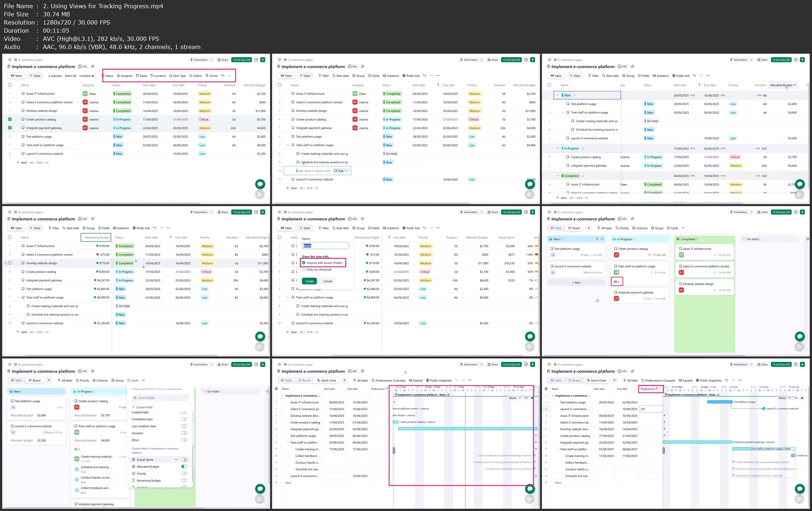Screen dimensions: 812x511
Task: Click Gantt settings gear left of Name in 2FF frame
Action: click(546, 389)
